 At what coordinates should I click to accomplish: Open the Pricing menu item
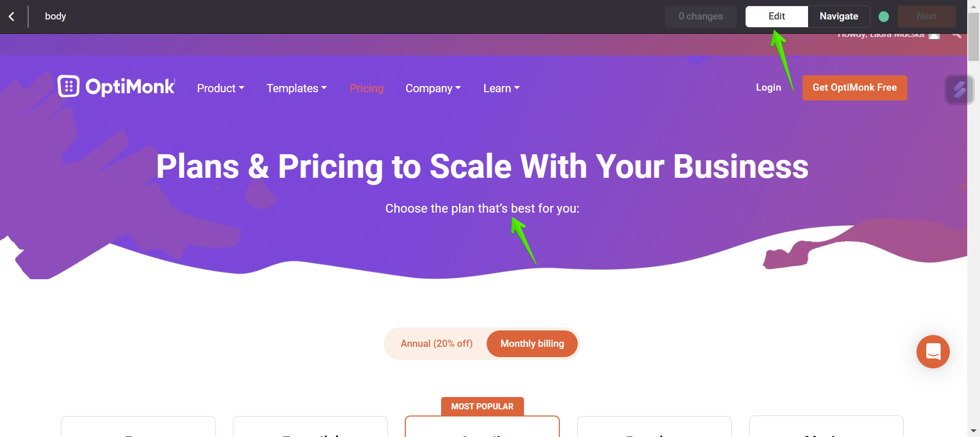coord(366,88)
